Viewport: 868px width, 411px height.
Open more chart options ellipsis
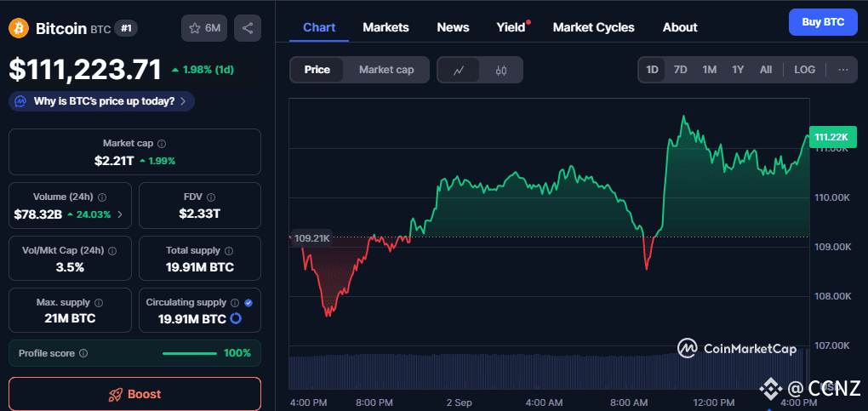[843, 70]
